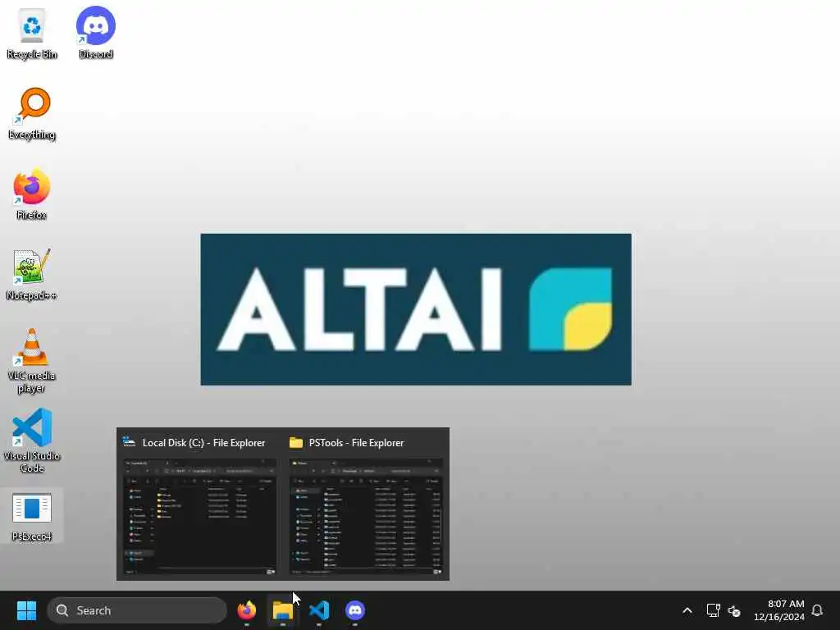Select the Everything search desktop icon
This screenshot has height=630, width=840.
(32, 113)
